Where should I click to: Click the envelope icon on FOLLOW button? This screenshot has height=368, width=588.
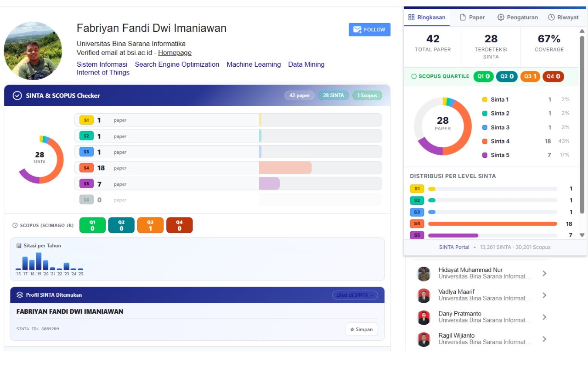click(x=357, y=29)
